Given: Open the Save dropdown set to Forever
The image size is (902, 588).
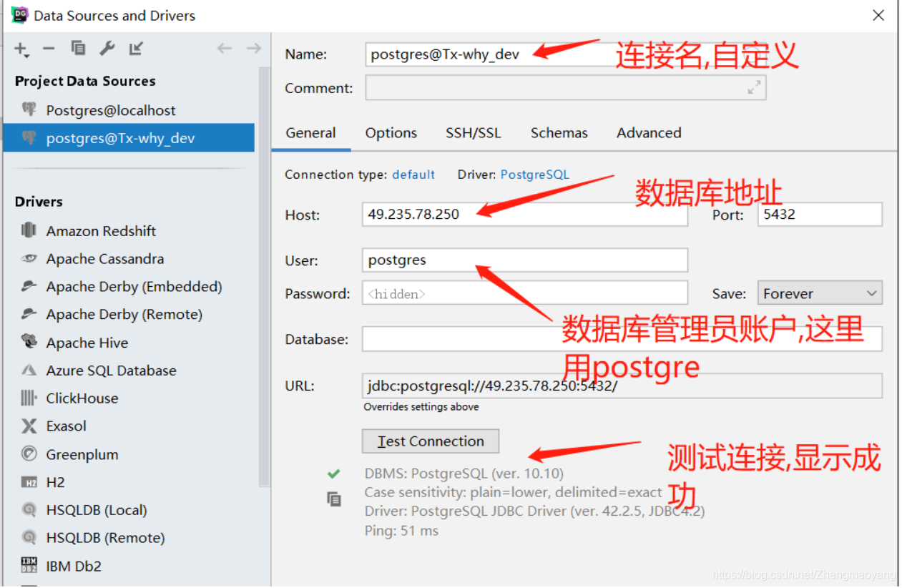Looking at the screenshot, I should click(x=819, y=293).
